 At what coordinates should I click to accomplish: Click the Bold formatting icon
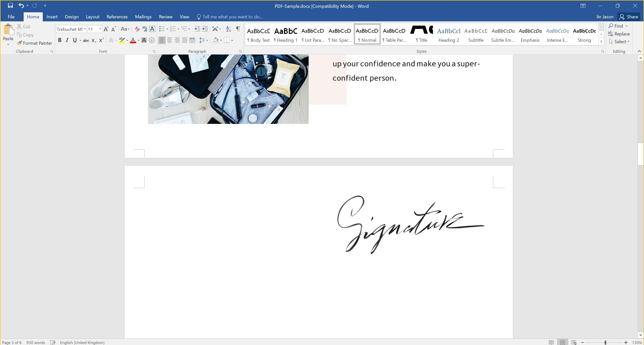pyautogui.click(x=60, y=40)
